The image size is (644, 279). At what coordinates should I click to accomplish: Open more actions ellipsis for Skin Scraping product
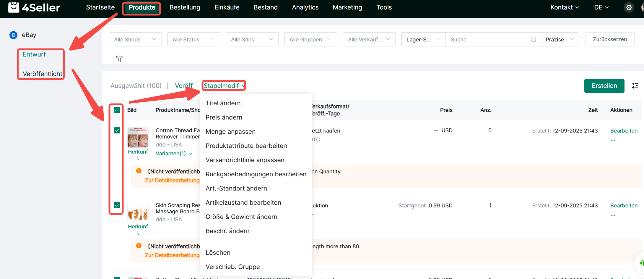click(x=613, y=215)
